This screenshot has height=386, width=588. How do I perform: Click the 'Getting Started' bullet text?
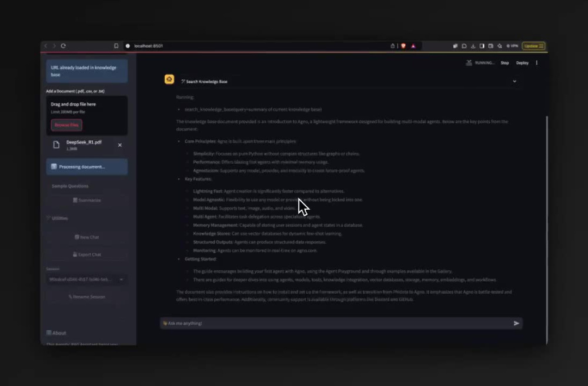tap(201, 259)
